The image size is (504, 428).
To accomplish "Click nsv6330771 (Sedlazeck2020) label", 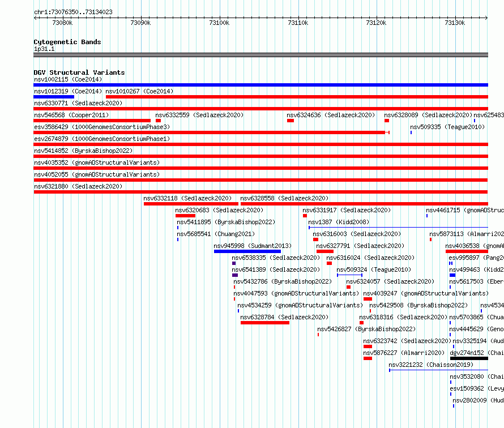I will [78, 103].
